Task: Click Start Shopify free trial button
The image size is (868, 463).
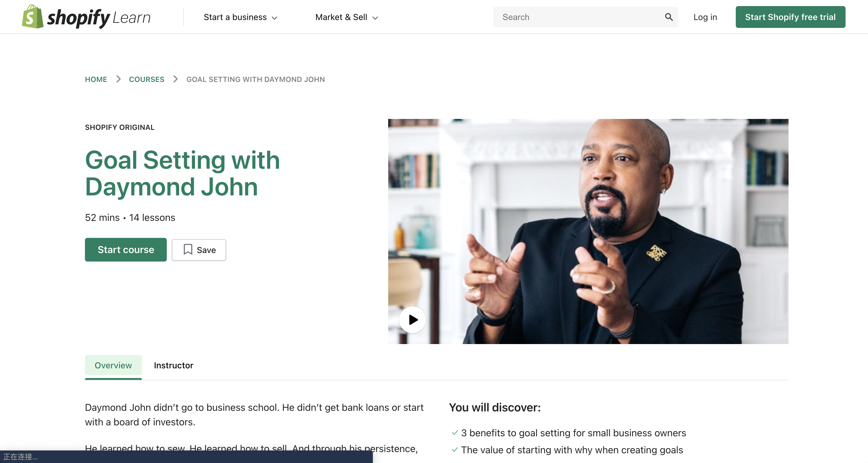Action: [x=790, y=17]
